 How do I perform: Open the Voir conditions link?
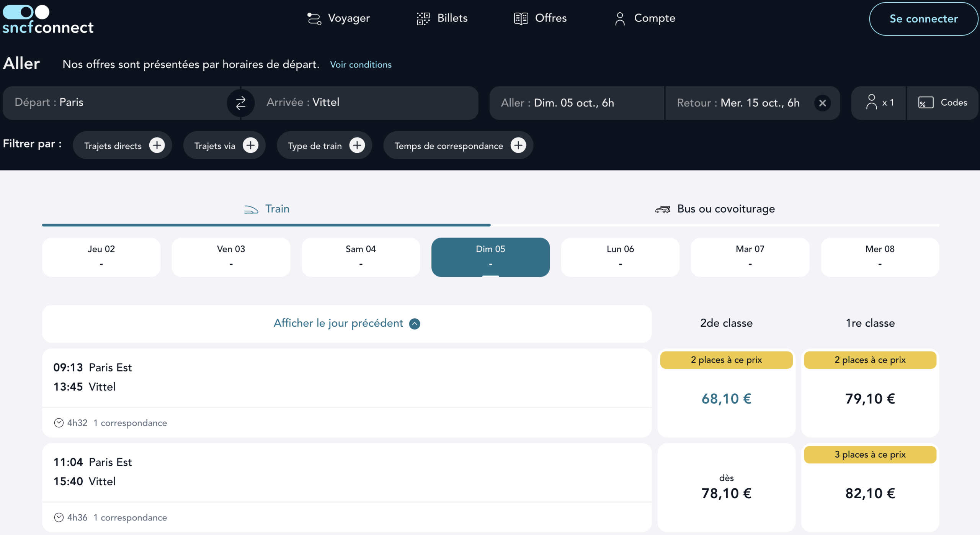(361, 65)
